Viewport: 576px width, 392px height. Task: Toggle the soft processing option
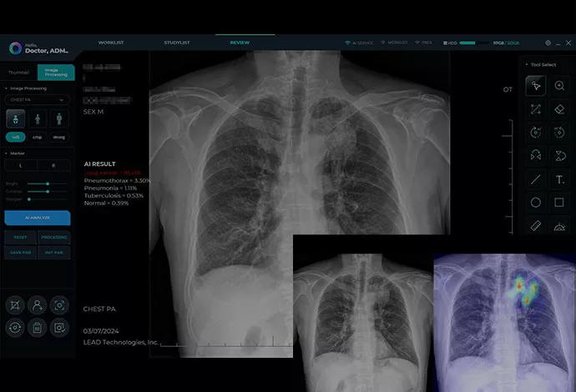pyautogui.click(x=15, y=137)
